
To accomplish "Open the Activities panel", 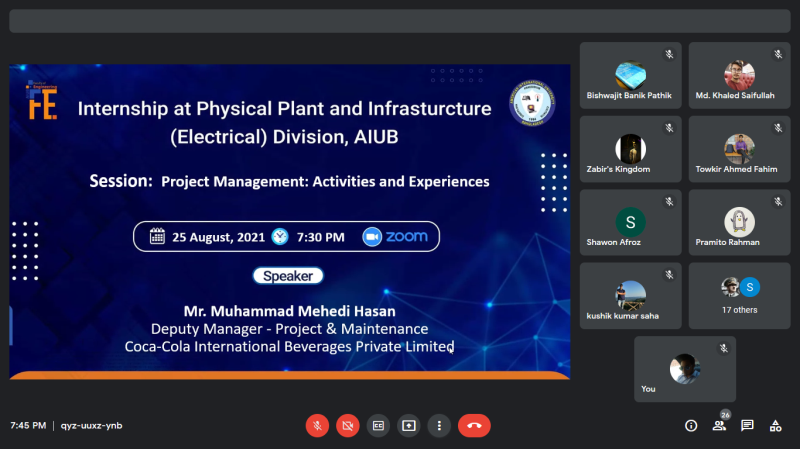I will click(775, 425).
